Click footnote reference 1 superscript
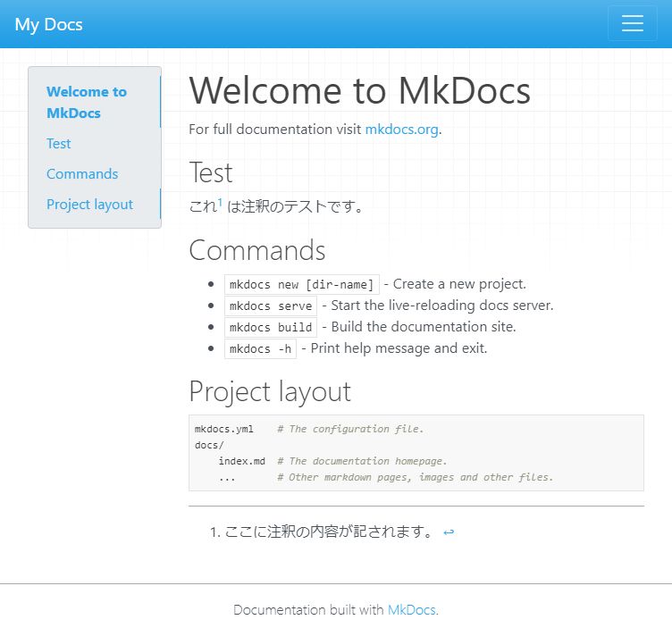Image resolution: width=672 pixels, height=628 pixels. click(220, 203)
